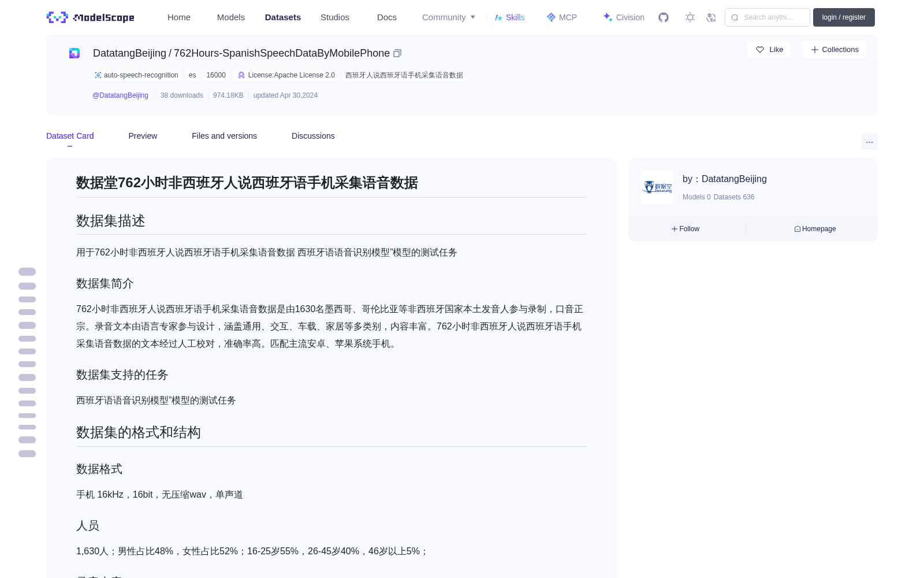Viewport: 924px width, 578px height.
Task: Click the Datasets 636 count
Action: [x=734, y=197]
